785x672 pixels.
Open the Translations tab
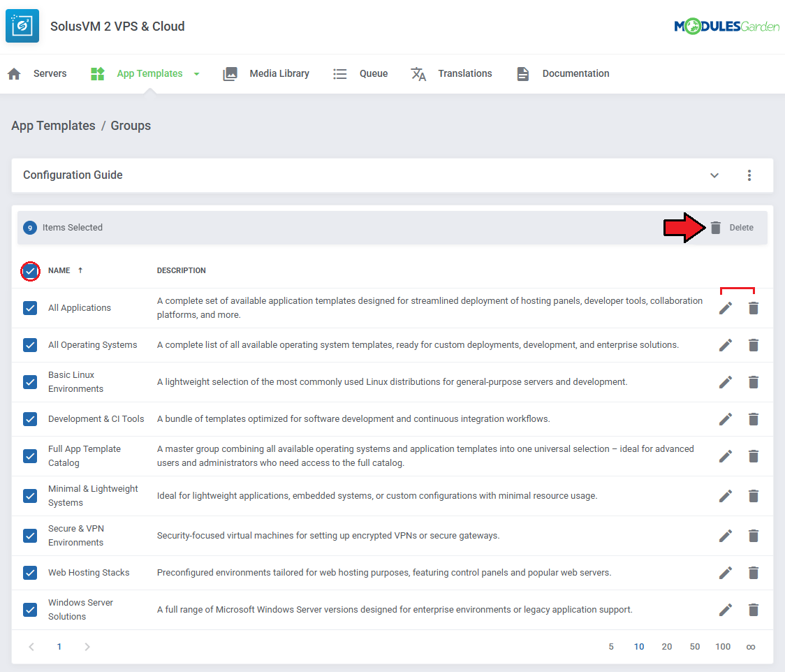click(464, 73)
